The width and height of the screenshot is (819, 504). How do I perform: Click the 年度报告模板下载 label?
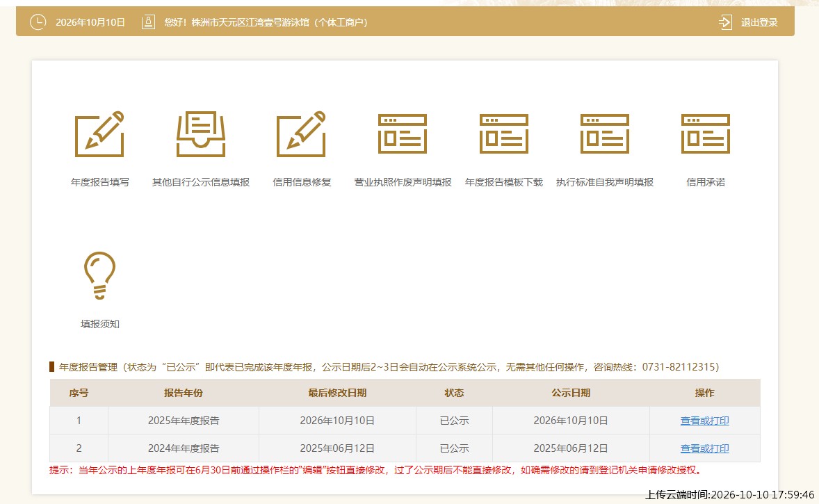pos(503,182)
